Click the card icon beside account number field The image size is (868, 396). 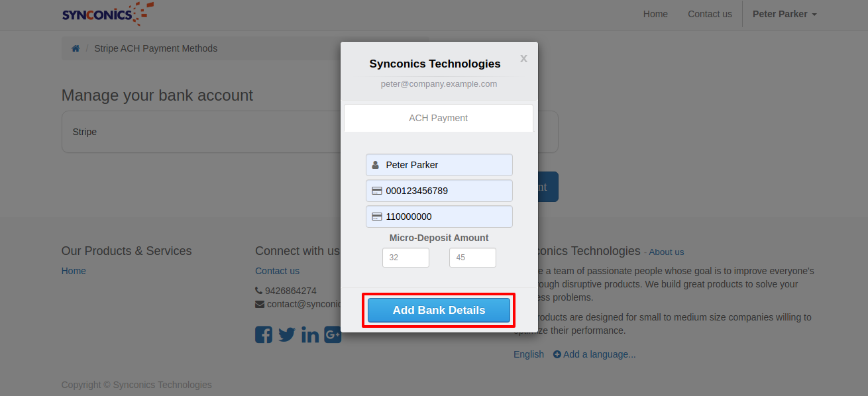(376, 191)
